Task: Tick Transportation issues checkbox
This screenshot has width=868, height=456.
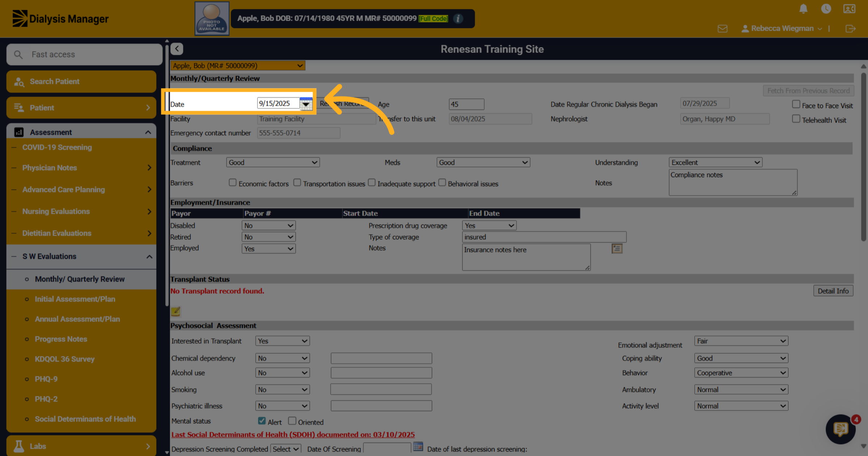Action: (x=297, y=182)
